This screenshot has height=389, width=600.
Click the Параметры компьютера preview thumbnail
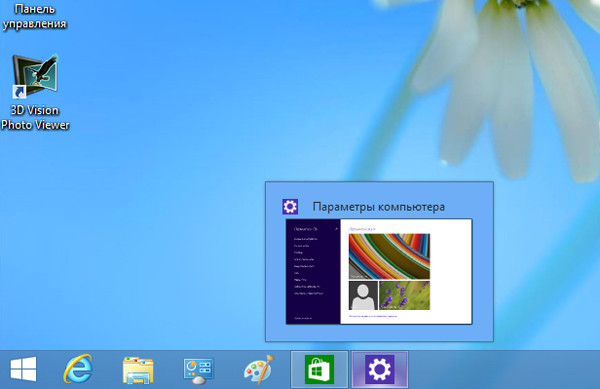tap(379, 272)
